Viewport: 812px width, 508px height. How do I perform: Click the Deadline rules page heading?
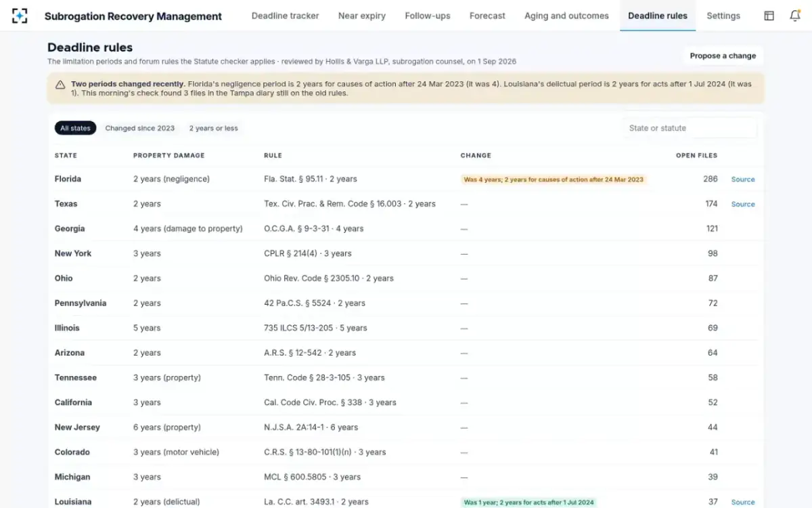90,47
